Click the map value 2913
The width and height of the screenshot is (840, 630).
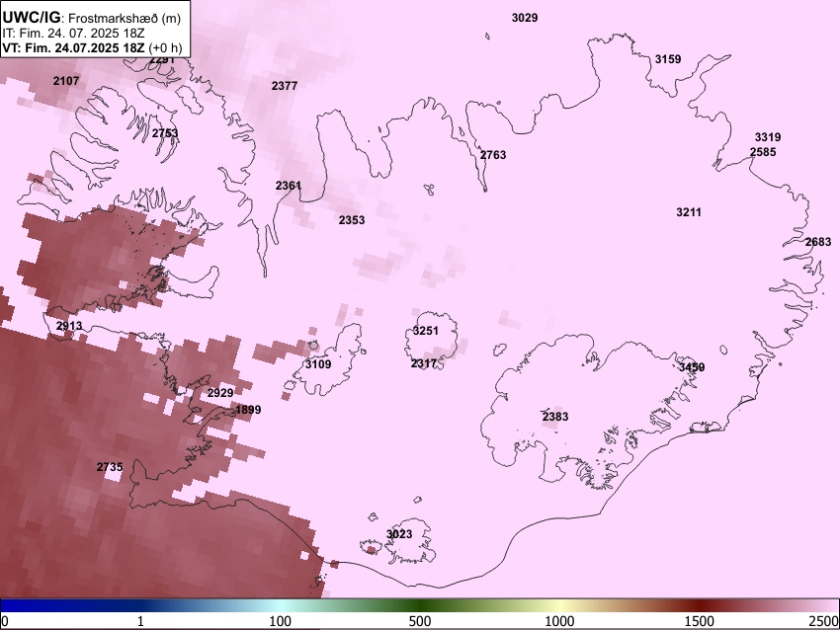69,326
